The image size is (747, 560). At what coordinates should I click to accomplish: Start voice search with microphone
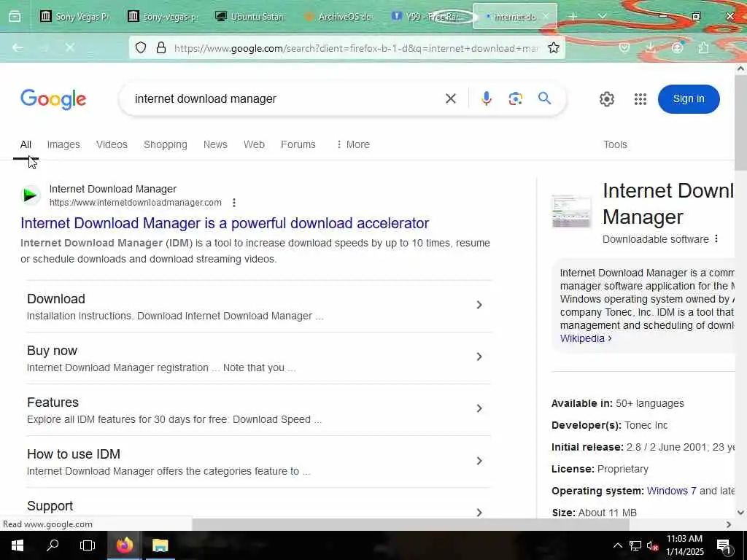pos(486,98)
